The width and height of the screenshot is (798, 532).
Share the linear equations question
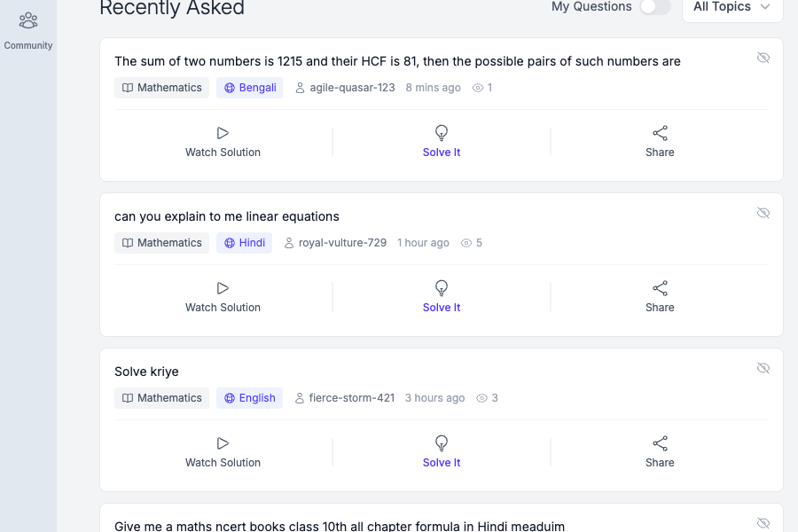(x=660, y=288)
